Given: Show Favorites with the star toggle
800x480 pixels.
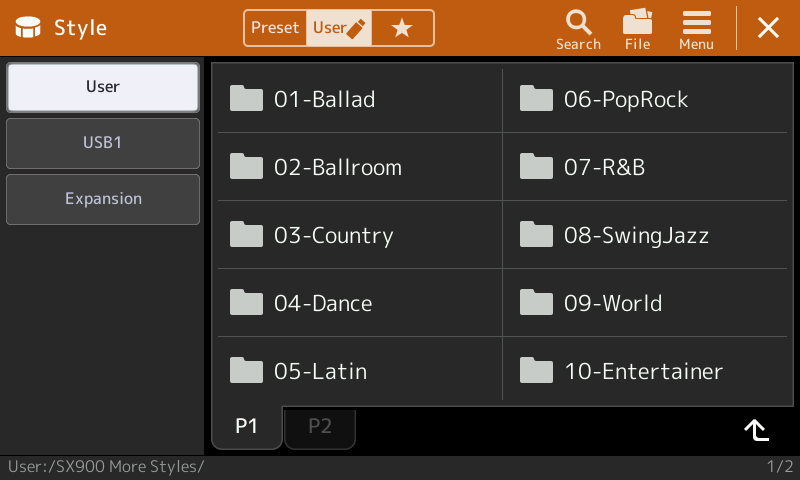Looking at the screenshot, I should click(402, 28).
